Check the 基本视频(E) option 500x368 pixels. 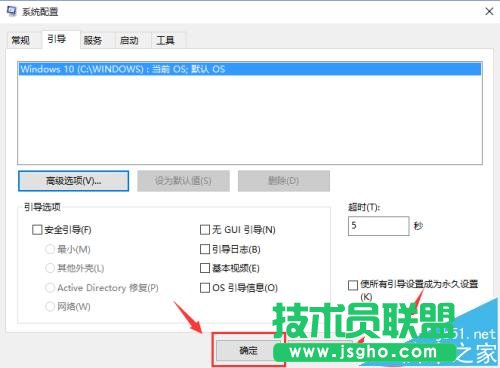205,268
